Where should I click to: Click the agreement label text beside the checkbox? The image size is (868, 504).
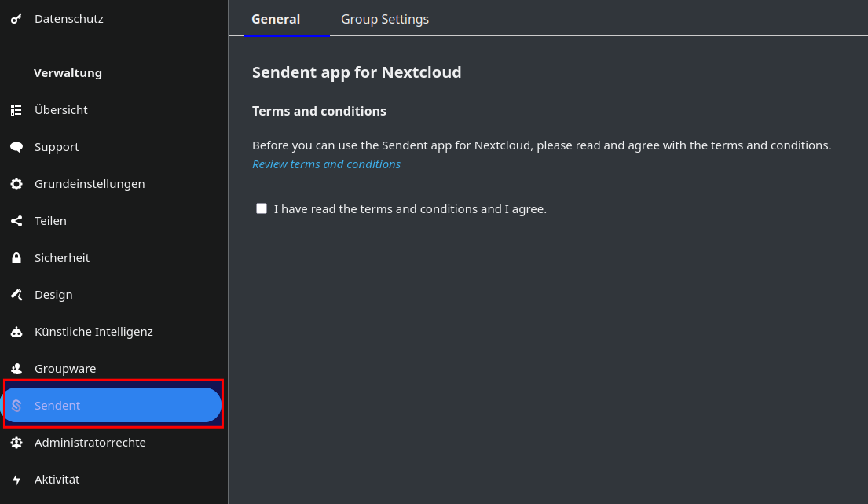click(410, 209)
